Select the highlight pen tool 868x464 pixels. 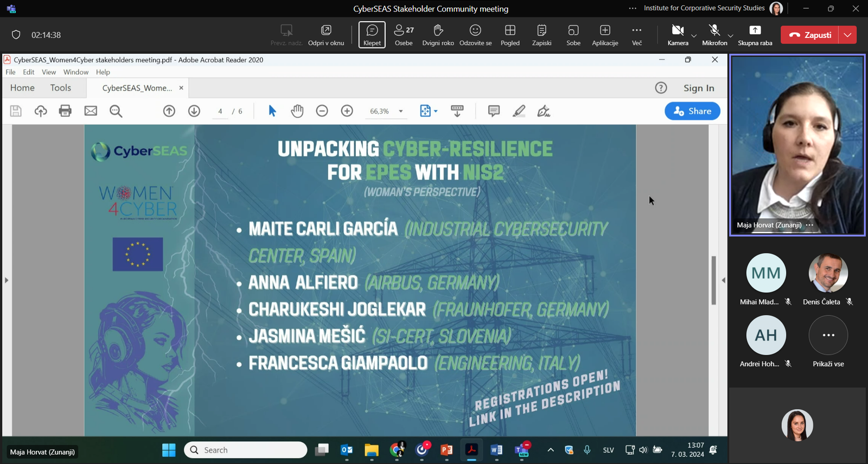click(519, 111)
